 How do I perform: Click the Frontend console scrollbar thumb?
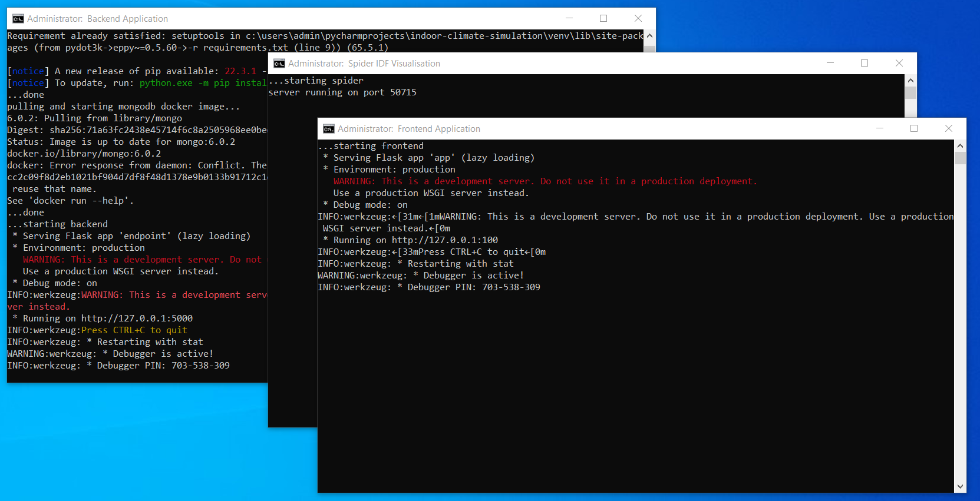pos(961,158)
